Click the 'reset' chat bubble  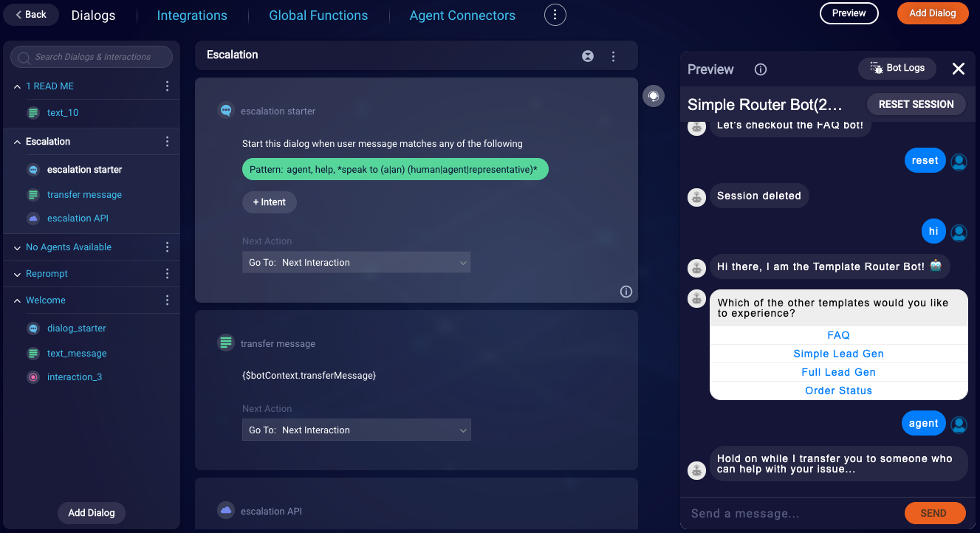click(x=925, y=160)
